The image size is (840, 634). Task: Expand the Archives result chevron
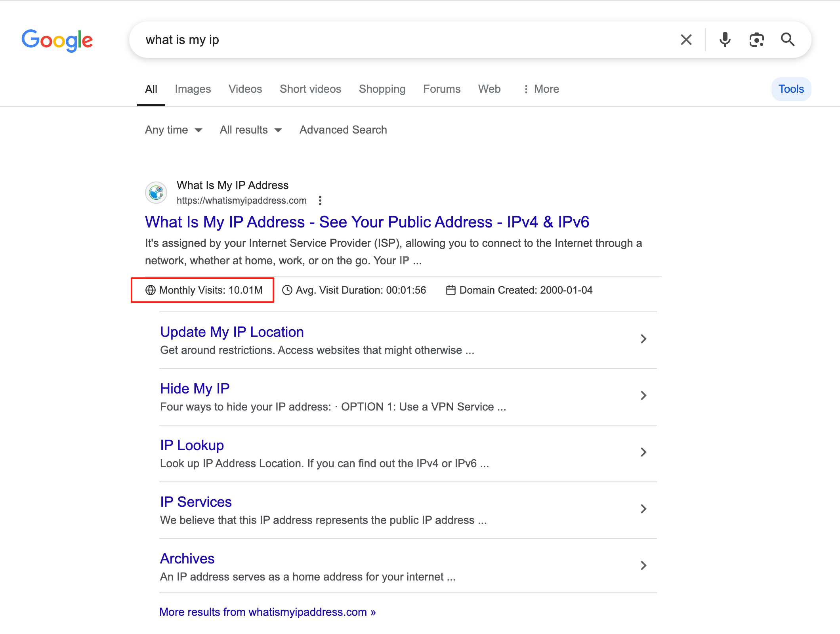pyautogui.click(x=643, y=565)
